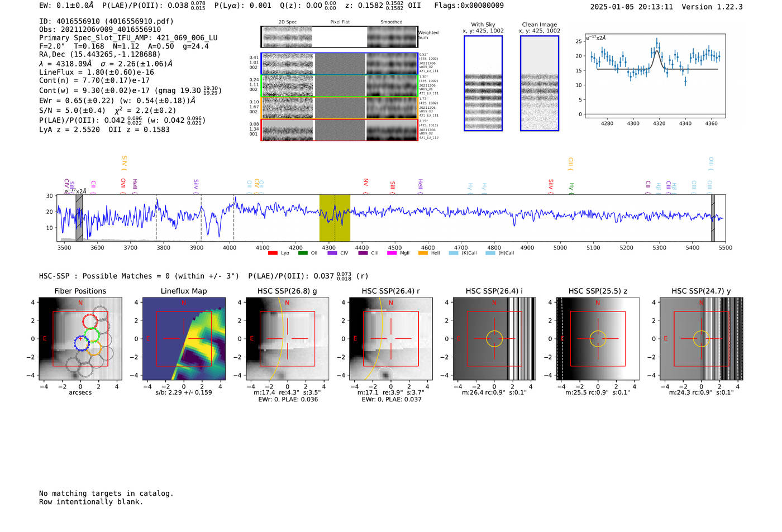
Task: Click the (H)CaII legend swatch
Action: coord(490,253)
